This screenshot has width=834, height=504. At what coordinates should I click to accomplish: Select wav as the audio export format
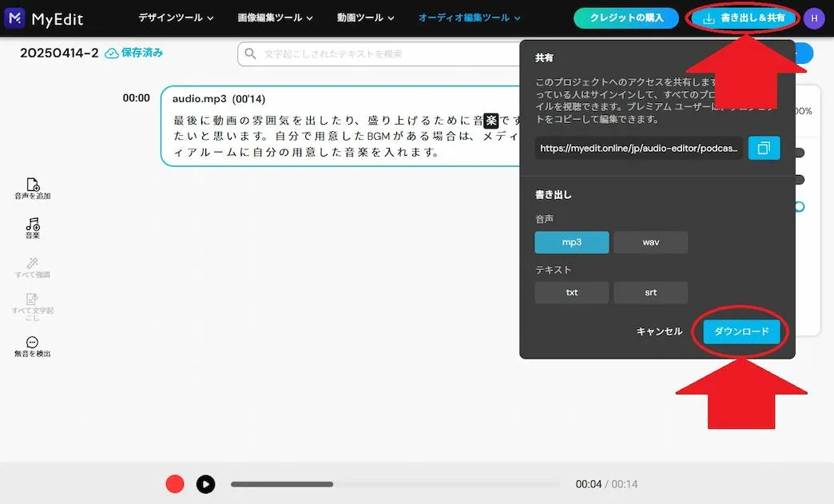coord(650,241)
